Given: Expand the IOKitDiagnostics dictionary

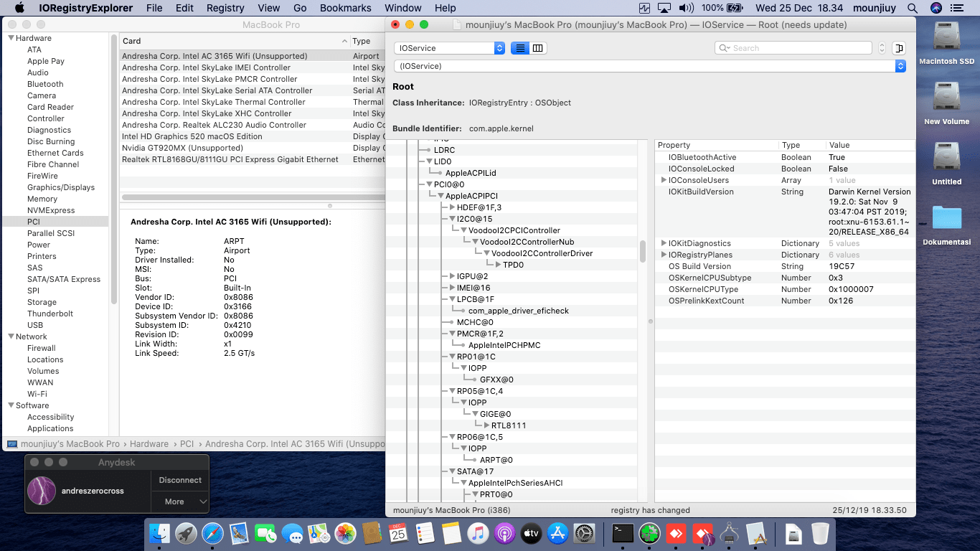Looking at the screenshot, I should pyautogui.click(x=664, y=243).
